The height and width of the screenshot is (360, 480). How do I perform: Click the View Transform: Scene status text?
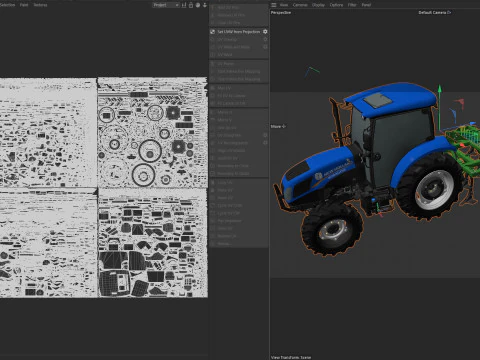click(291, 357)
